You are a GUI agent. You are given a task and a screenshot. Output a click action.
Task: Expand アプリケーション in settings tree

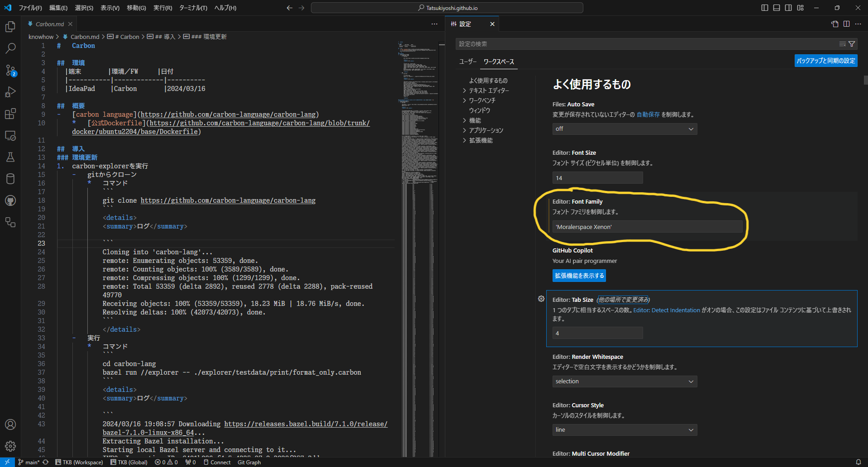(486, 130)
